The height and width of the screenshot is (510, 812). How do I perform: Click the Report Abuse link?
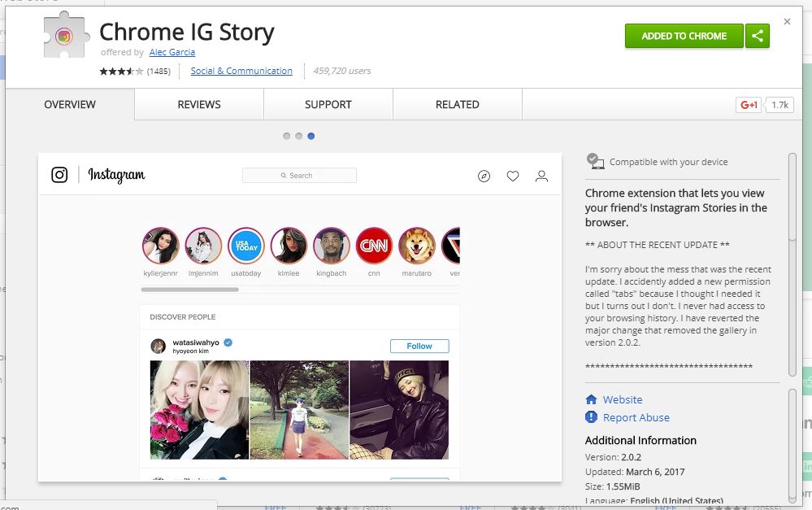pyautogui.click(x=636, y=417)
